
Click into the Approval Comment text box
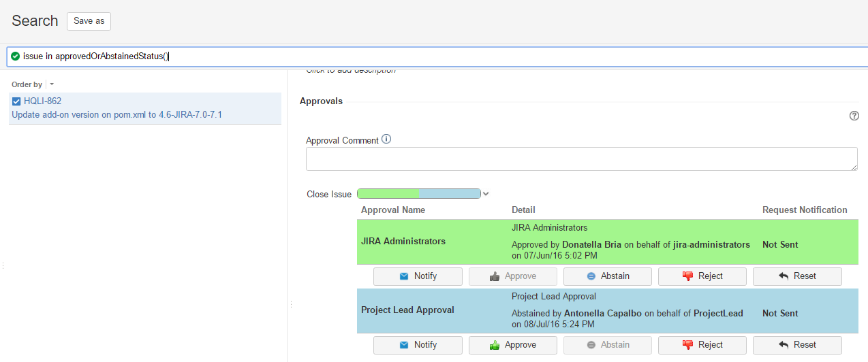(581, 159)
